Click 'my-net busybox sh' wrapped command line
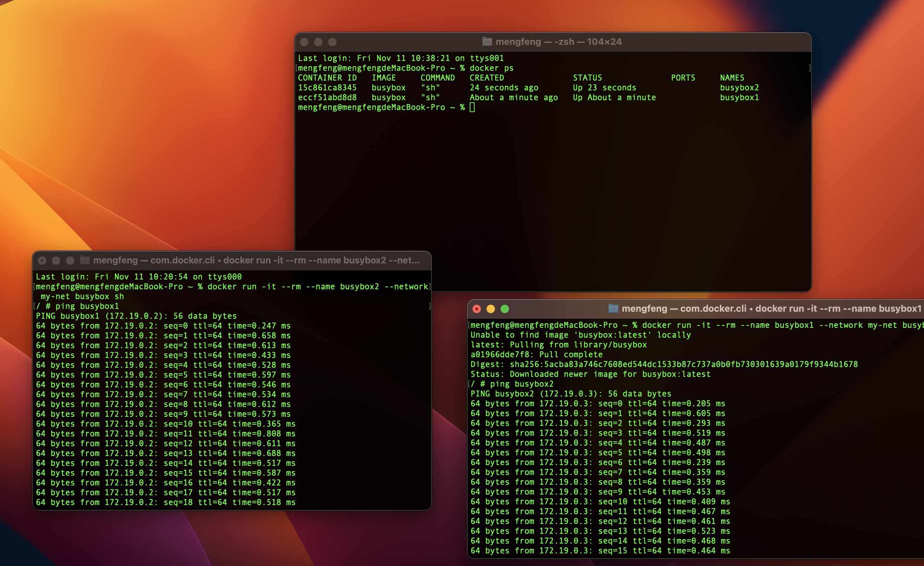 tap(82, 296)
